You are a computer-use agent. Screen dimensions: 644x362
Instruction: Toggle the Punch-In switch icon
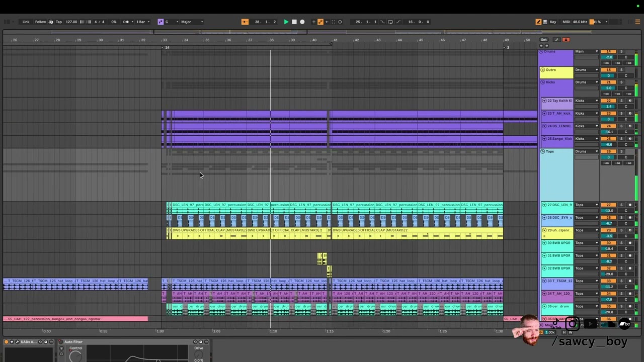[382, 22]
